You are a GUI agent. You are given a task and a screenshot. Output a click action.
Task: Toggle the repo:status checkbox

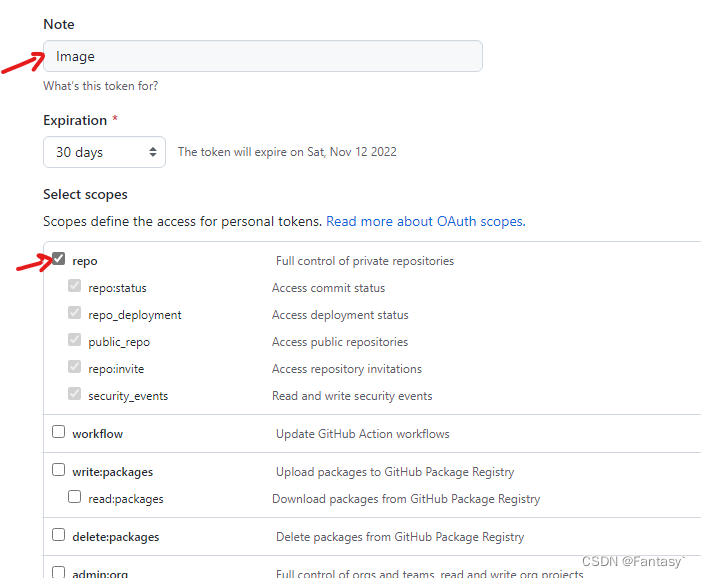75,286
